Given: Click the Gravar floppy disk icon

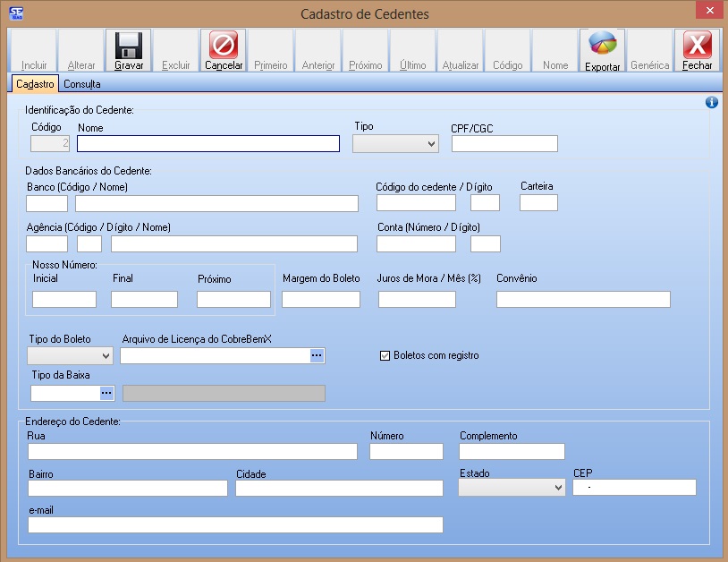Looking at the screenshot, I should [x=129, y=45].
